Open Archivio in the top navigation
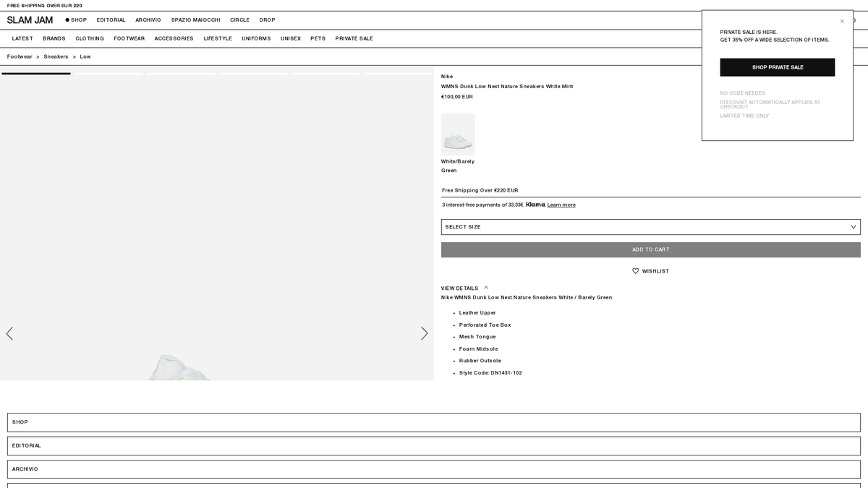Image resolution: width=868 pixels, height=488 pixels. tap(148, 20)
